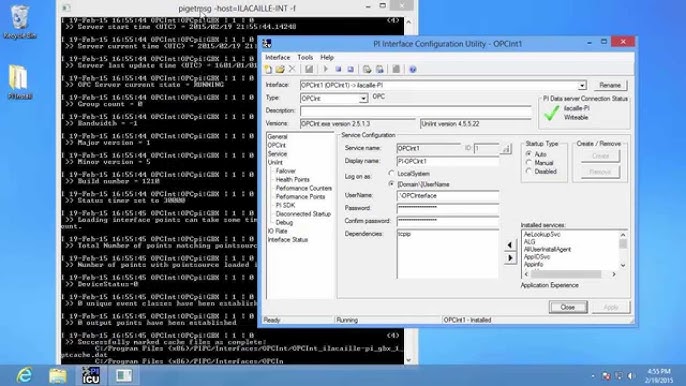Click the Open folder toolbar icon

tap(280, 69)
